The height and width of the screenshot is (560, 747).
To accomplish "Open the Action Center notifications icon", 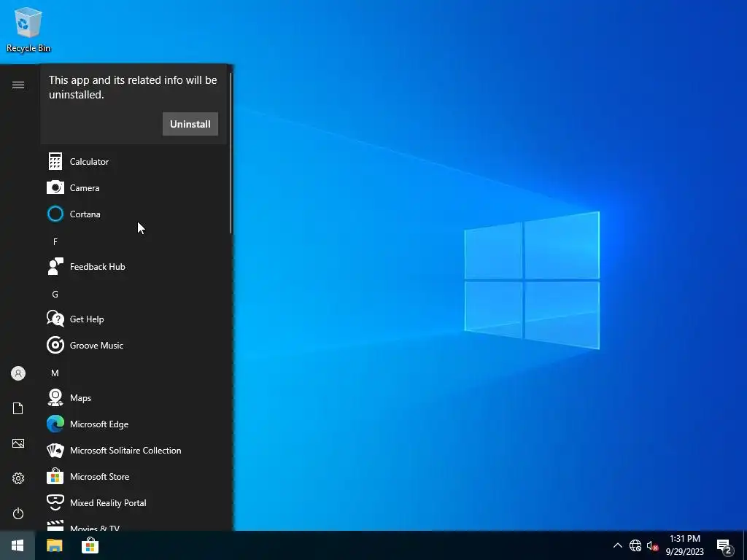I will [x=724, y=547].
